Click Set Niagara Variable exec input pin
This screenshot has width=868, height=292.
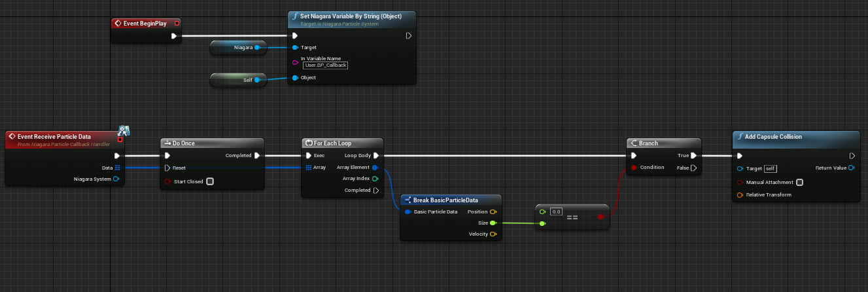(296, 36)
